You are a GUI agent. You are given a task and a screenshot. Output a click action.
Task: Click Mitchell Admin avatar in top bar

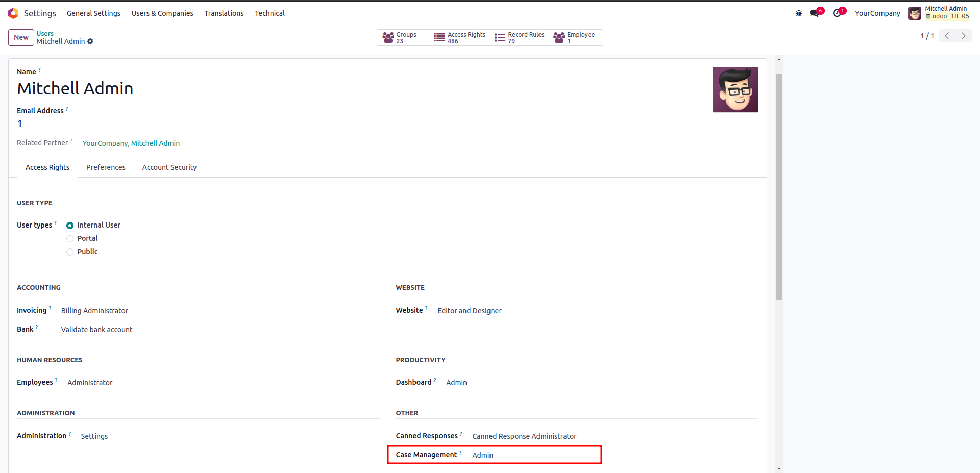(914, 13)
